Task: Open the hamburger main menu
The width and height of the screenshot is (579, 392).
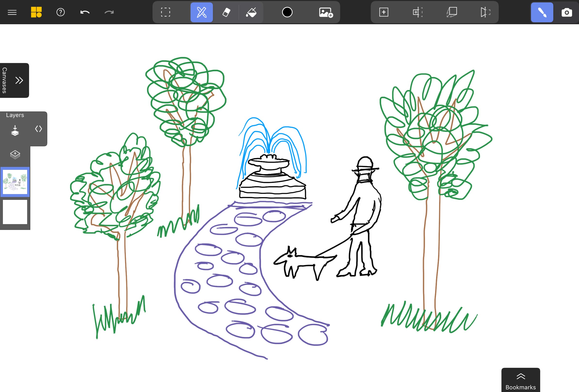Action: pos(12,12)
